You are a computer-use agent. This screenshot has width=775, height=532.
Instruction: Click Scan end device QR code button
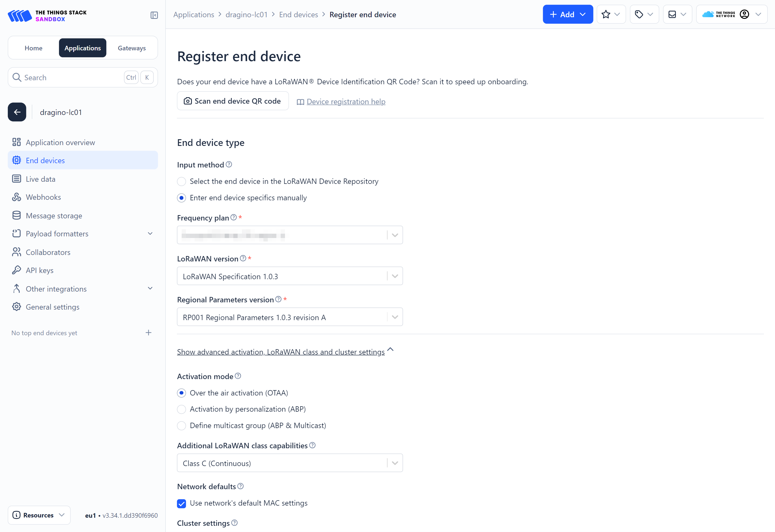pyautogui.click(x=233, y=101)
